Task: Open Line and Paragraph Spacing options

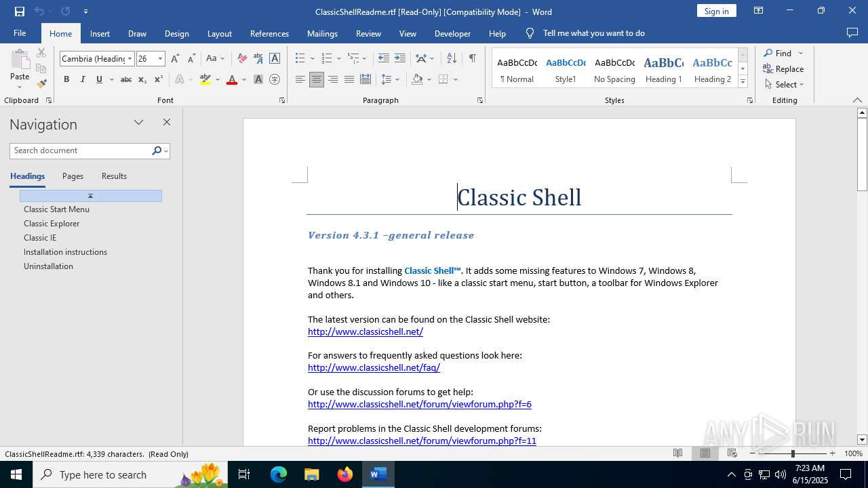Action: (391, 79)
